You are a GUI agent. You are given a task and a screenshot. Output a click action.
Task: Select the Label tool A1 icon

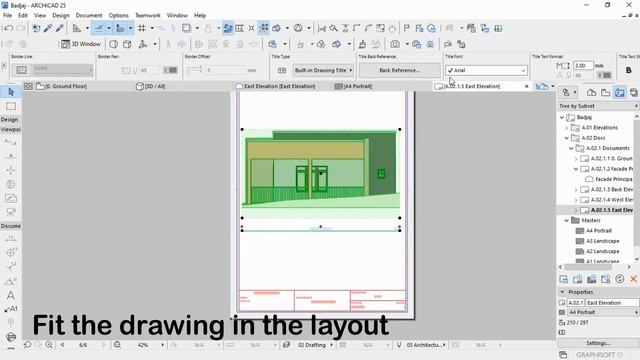(11, 309)
